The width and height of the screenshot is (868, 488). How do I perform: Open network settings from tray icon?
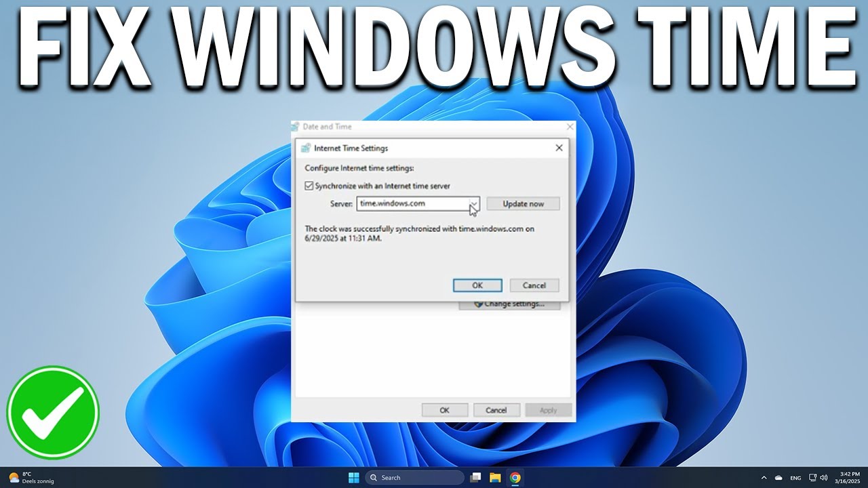click(813, 478)
